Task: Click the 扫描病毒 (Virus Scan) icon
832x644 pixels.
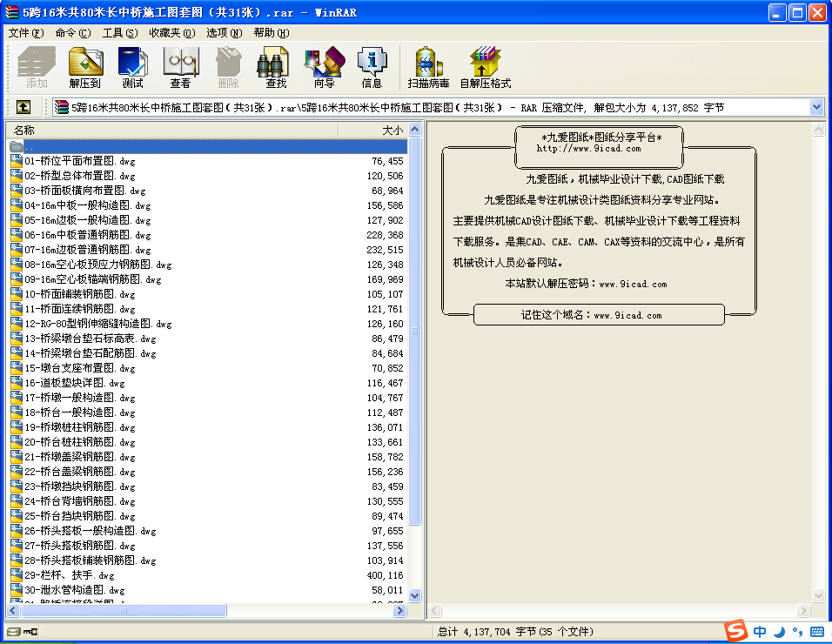Action: click(428, 67)
